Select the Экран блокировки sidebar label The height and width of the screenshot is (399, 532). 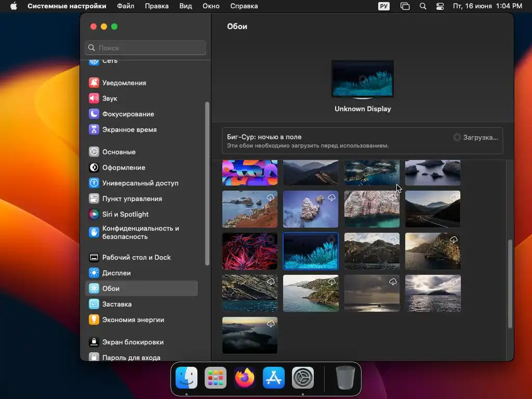click(133, 342)
